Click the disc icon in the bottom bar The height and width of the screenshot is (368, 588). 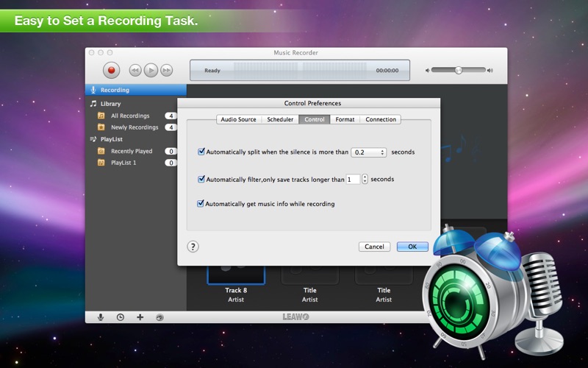[x=159, y=317]
